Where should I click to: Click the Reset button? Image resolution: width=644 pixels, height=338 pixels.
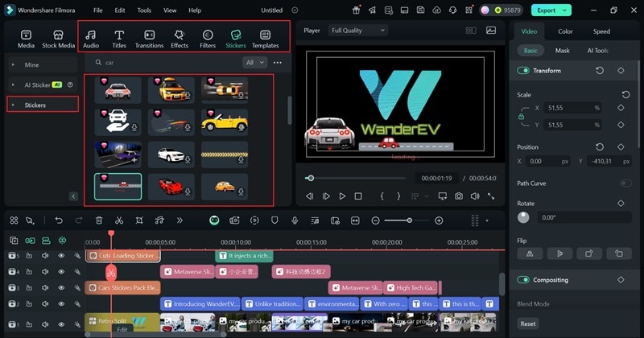click(528, 324)
